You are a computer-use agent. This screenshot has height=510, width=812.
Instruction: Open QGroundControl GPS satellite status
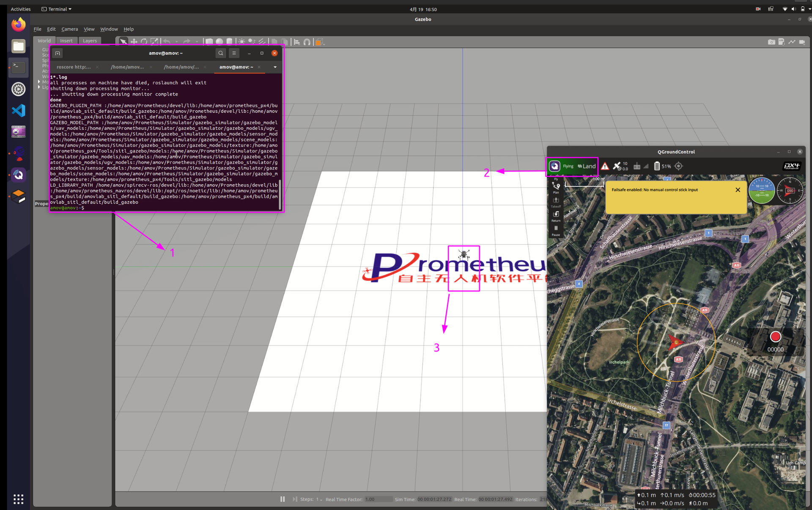(x=620, y=166)
